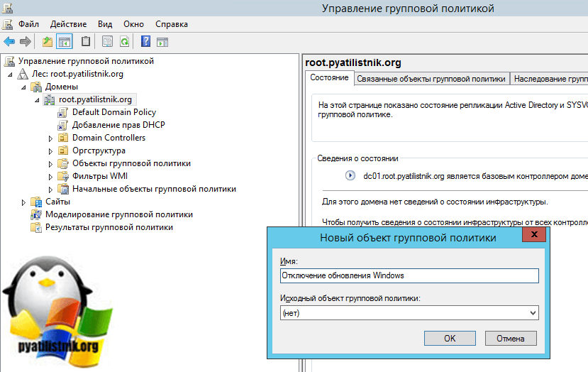Click the Имя text field
The height and width of the screenshot is (372, 588).
click(409, 275)
